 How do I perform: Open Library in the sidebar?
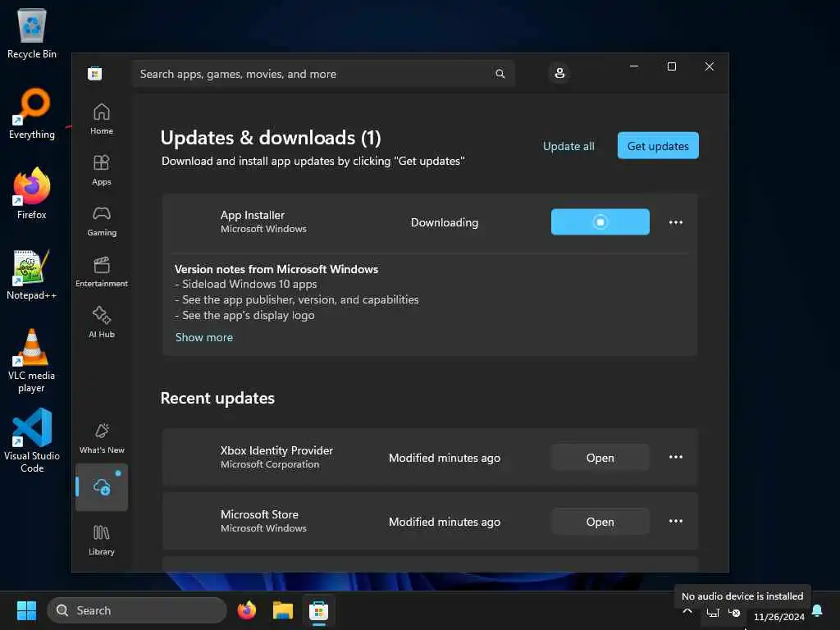[101, 540]
